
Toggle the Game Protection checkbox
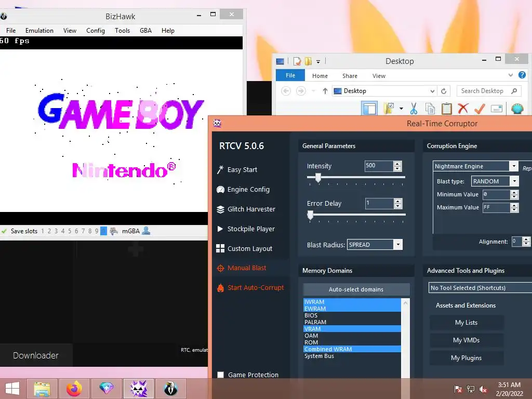[x=220, y=375]
